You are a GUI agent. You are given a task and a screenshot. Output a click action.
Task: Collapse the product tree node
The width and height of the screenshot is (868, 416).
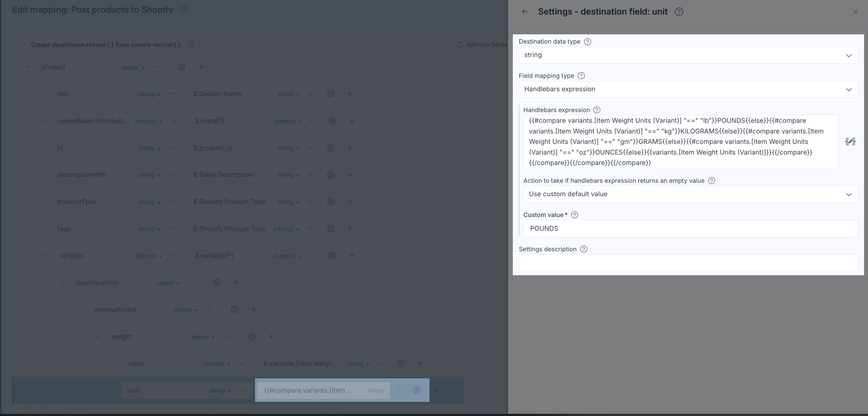[28, 67]
